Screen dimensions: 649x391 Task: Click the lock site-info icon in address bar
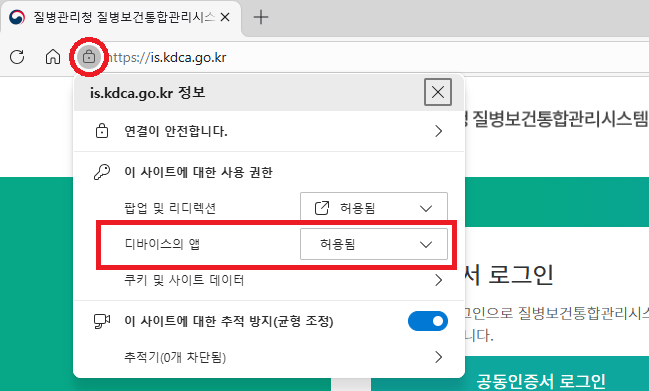(x=89, y=57)
